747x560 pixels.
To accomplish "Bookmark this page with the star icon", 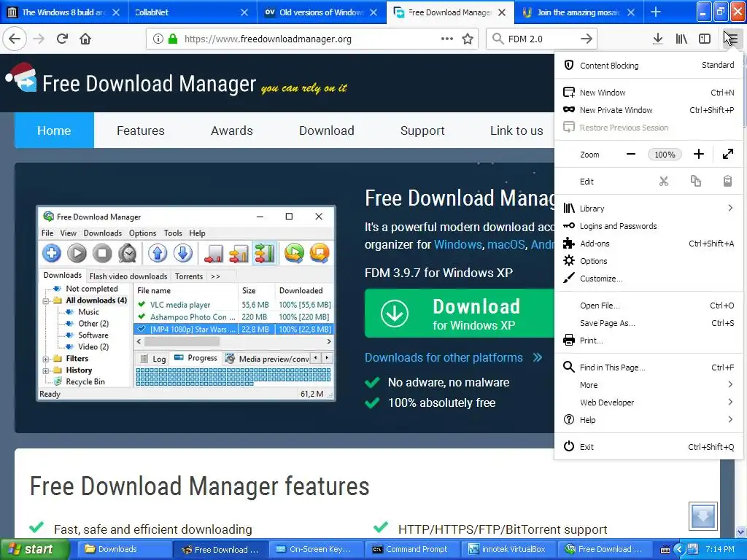I will (468, 39).
